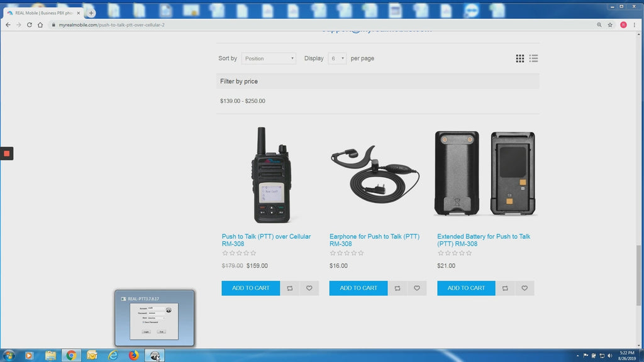This screenshot has width=644, height=362.
Task: Open the volume control in the system tray
Action: pos(610,356)
